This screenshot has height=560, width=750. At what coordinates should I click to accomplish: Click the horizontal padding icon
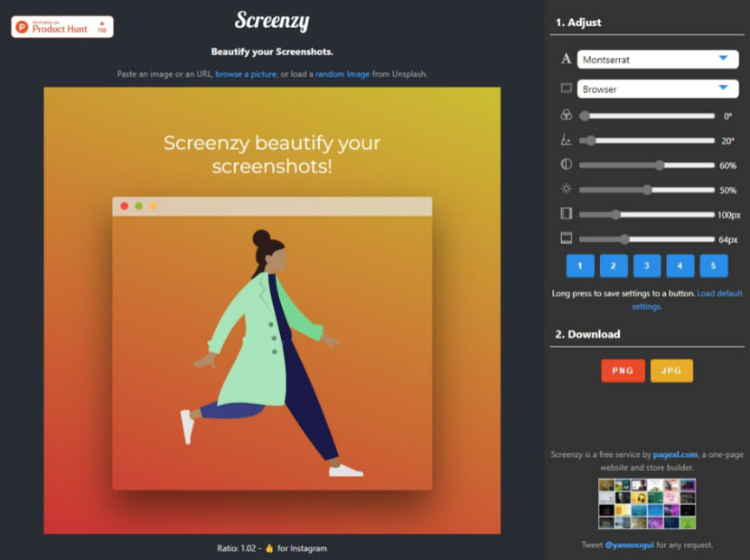(566, 214)
